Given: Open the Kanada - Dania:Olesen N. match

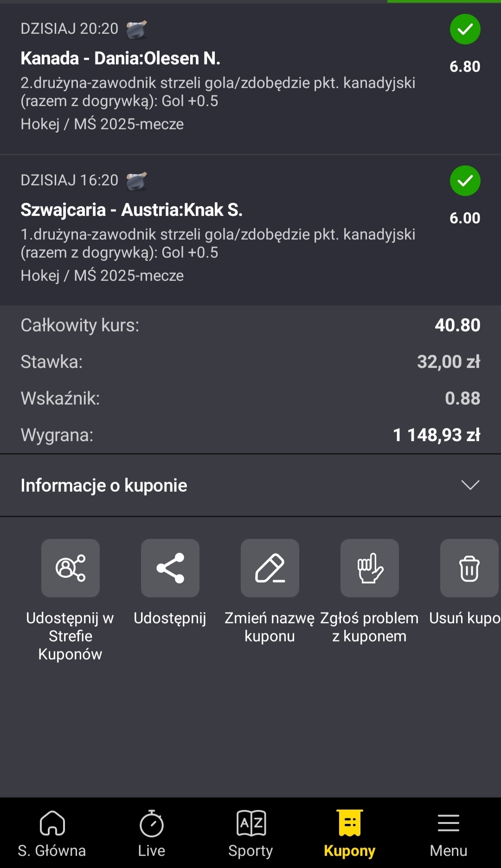Looking at the screenshot, I should click(121, 58).
